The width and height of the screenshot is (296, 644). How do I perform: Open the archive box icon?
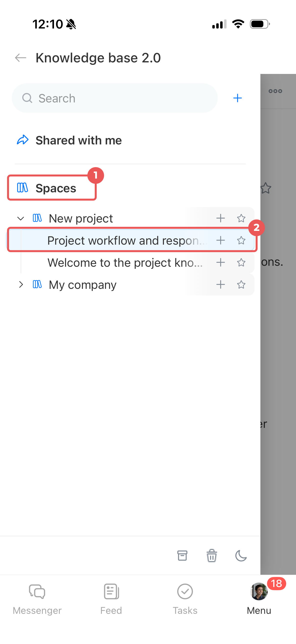(182, 556)
